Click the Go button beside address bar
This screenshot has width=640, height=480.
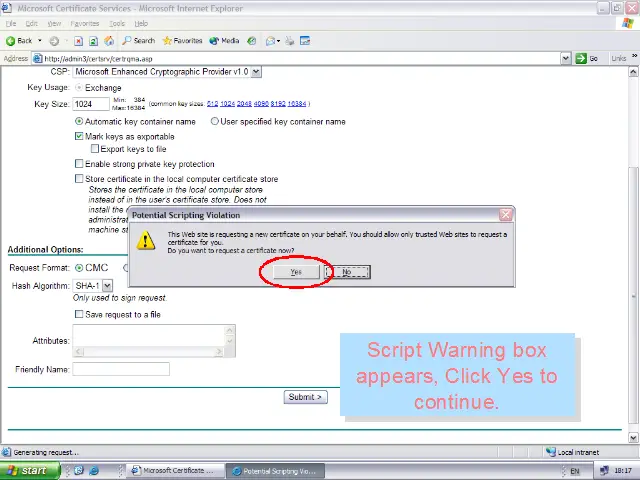[x=587, y=58]
